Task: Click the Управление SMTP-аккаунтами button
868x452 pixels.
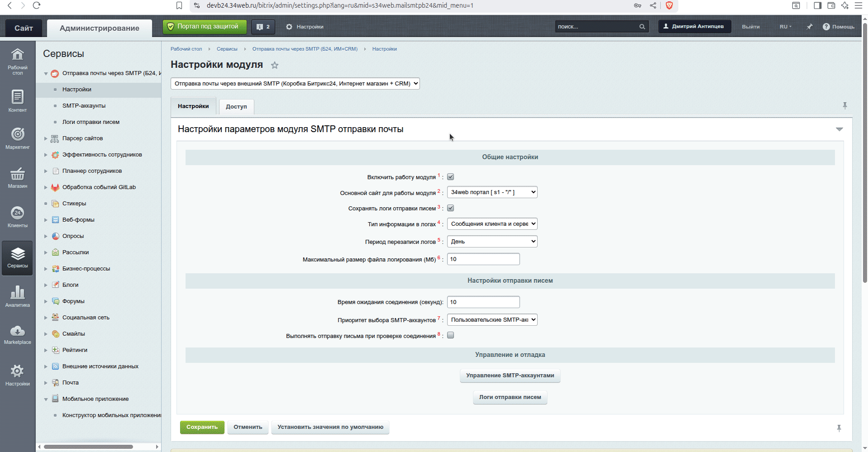Action: (x=510, y=376)
